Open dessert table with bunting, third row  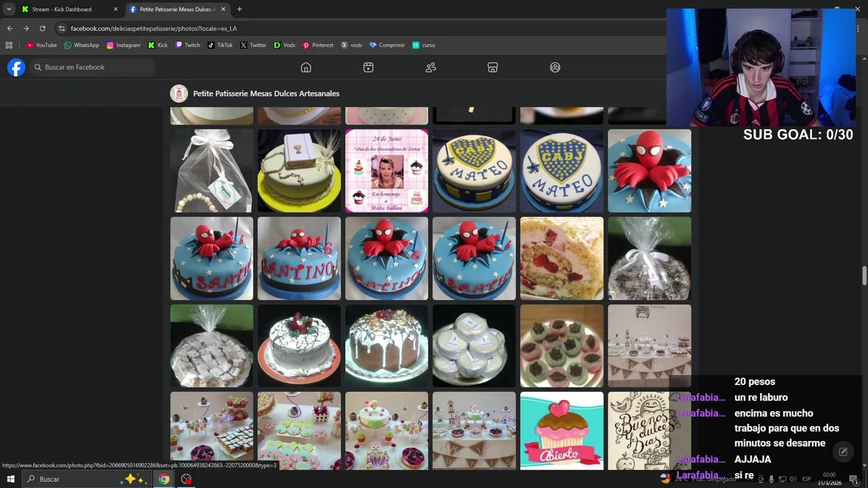649,346
